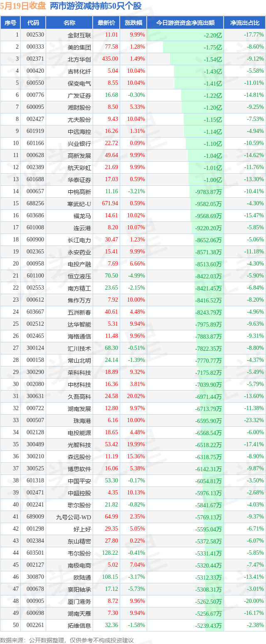266x644 pixels.
Task: Click stock name 连云港
Action: 83,228
